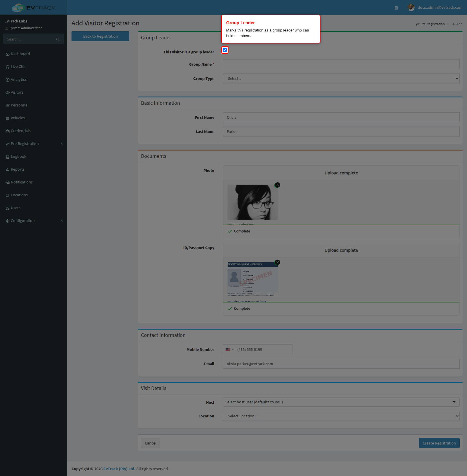Open the Credentials badge icon
The width and height of the screenshot is (467, 476).
tap(8, 131)
